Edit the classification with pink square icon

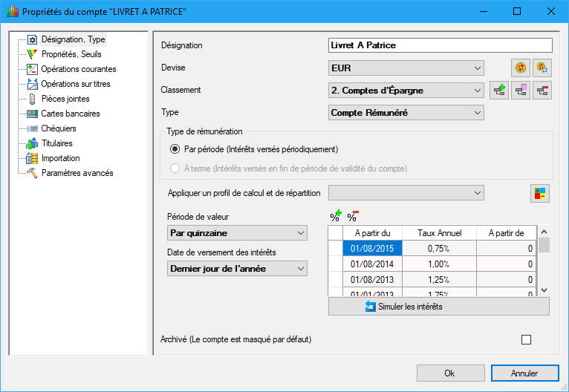(x=521, y=91)
